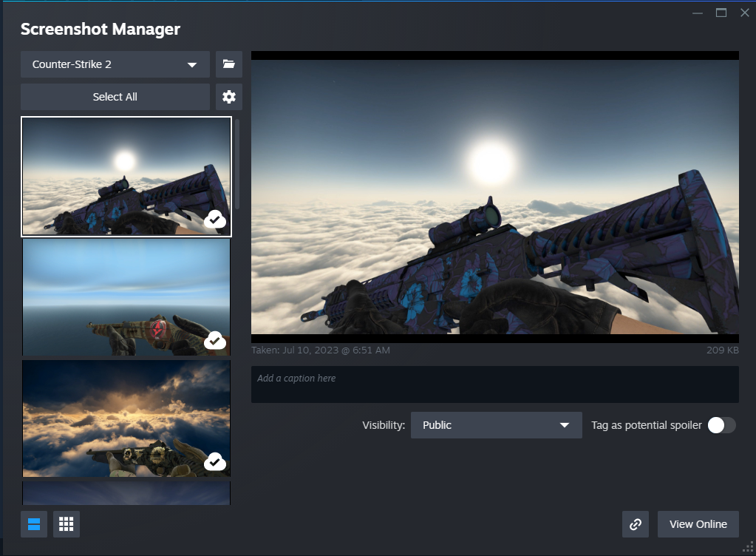This screenshot has width=756, height=556.
Task: Click cloud checkmark on sunset clouds thumbnail
Action: tap(215, 462)
